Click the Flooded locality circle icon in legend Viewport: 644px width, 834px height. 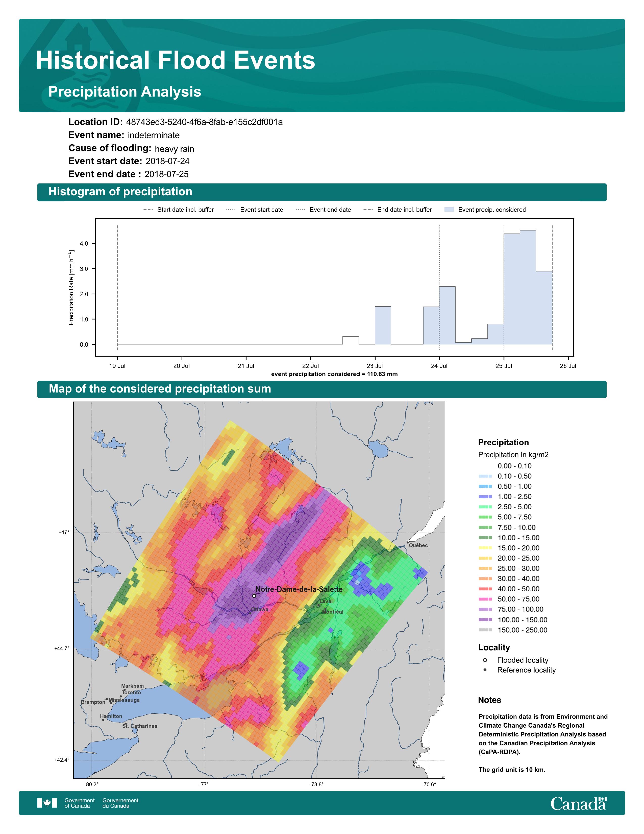[485, 660]
